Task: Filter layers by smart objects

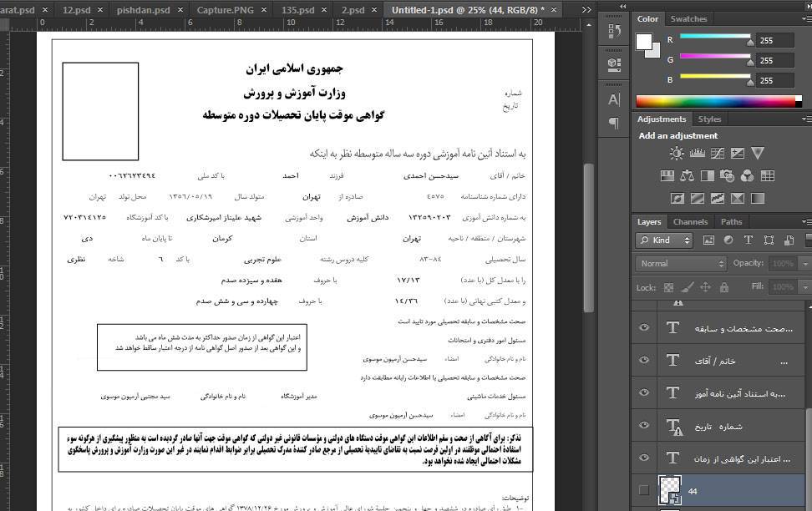Action: click(789, 240)
